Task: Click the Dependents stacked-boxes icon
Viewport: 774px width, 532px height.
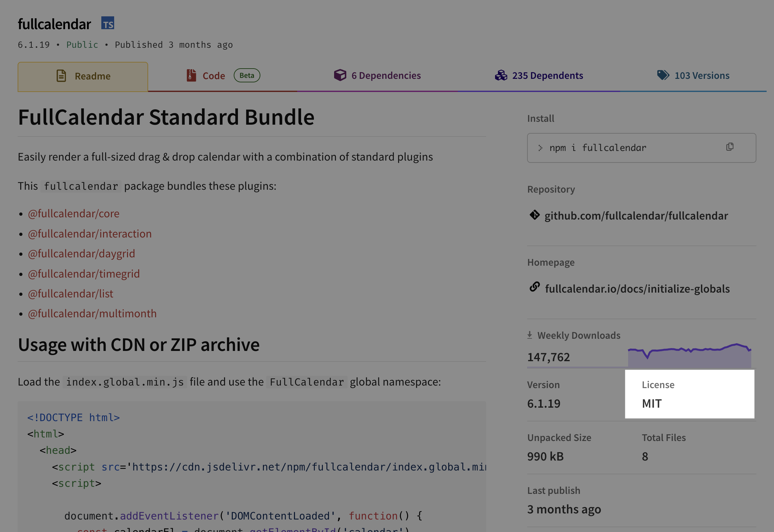Action: [x=501, y=75]
